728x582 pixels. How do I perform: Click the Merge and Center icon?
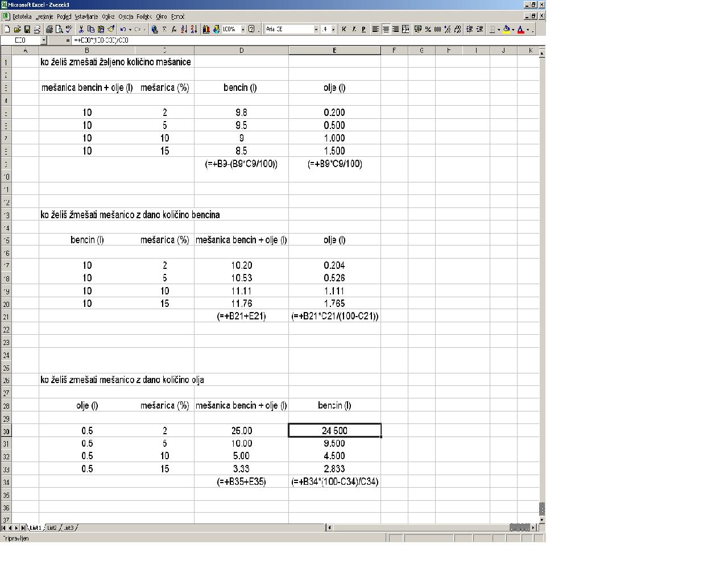406,29
